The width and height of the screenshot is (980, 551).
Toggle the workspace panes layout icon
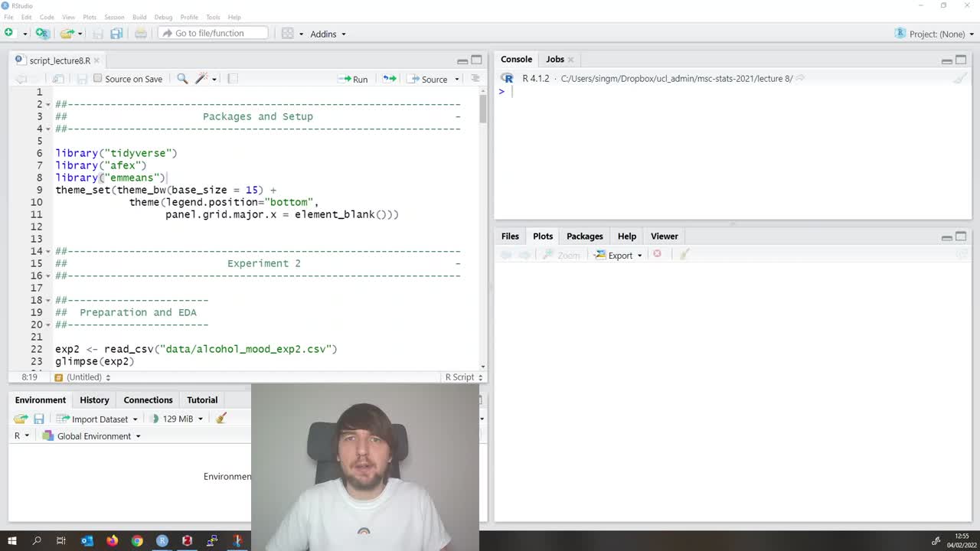[x=286, y=34]
